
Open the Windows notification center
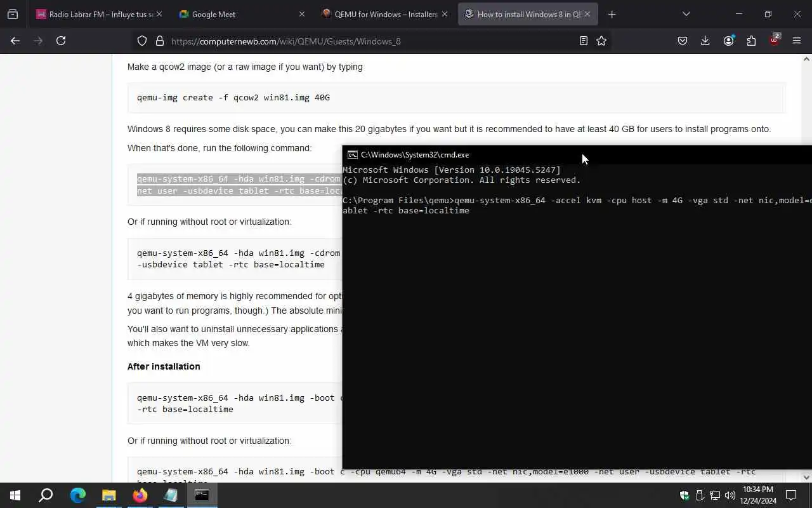click(x=791, y=495)
